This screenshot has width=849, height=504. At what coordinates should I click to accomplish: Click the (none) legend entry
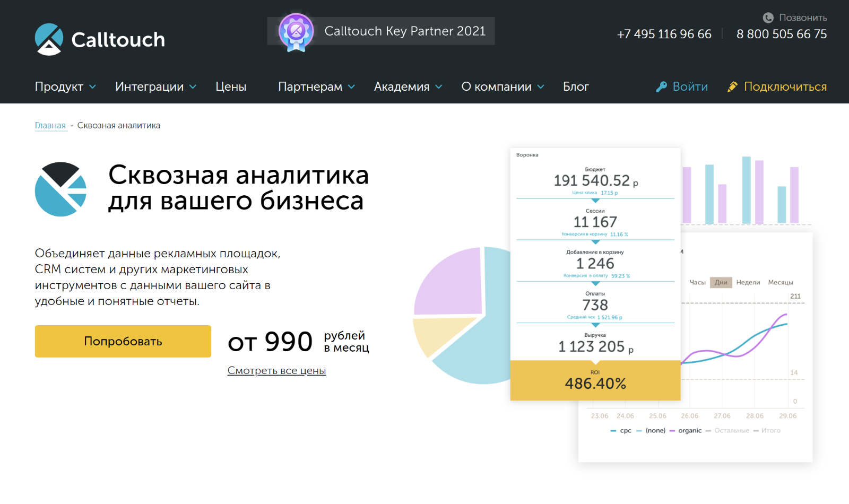click(x=651, y=430)
